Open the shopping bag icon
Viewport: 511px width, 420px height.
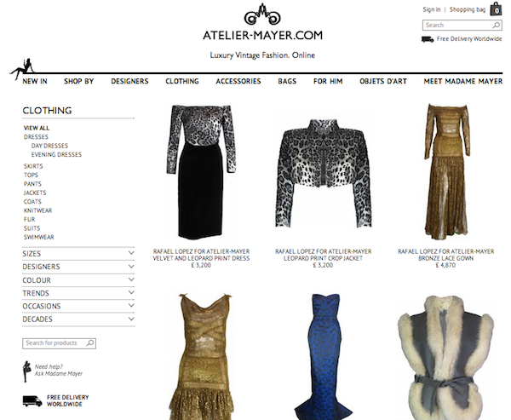(496, 9)
